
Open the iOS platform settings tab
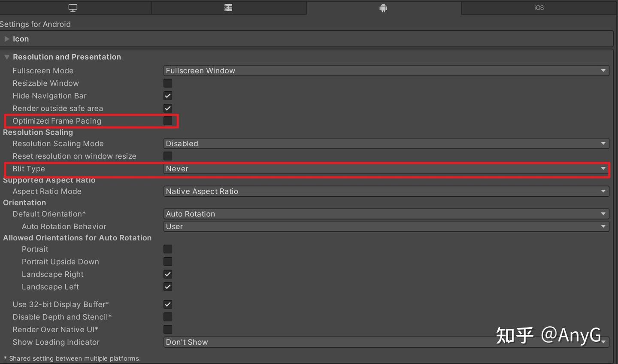[x=539, y=8]
